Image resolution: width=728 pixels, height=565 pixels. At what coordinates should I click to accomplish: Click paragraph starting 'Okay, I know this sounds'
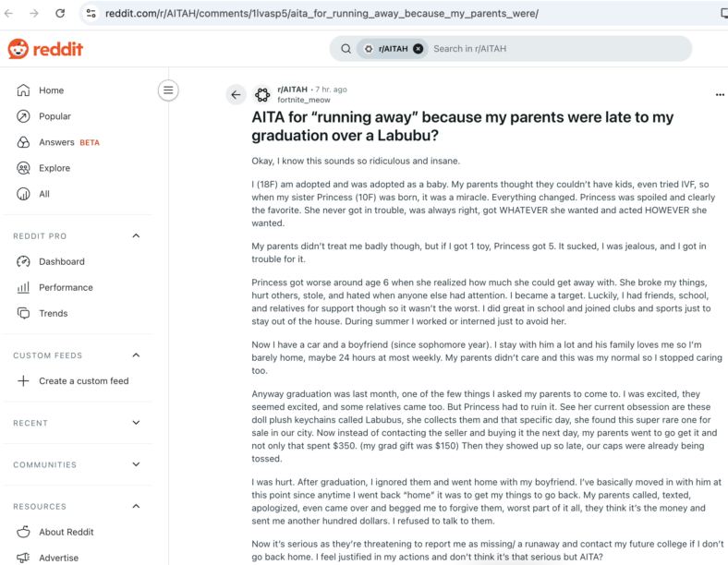click(x=356, y=161)
